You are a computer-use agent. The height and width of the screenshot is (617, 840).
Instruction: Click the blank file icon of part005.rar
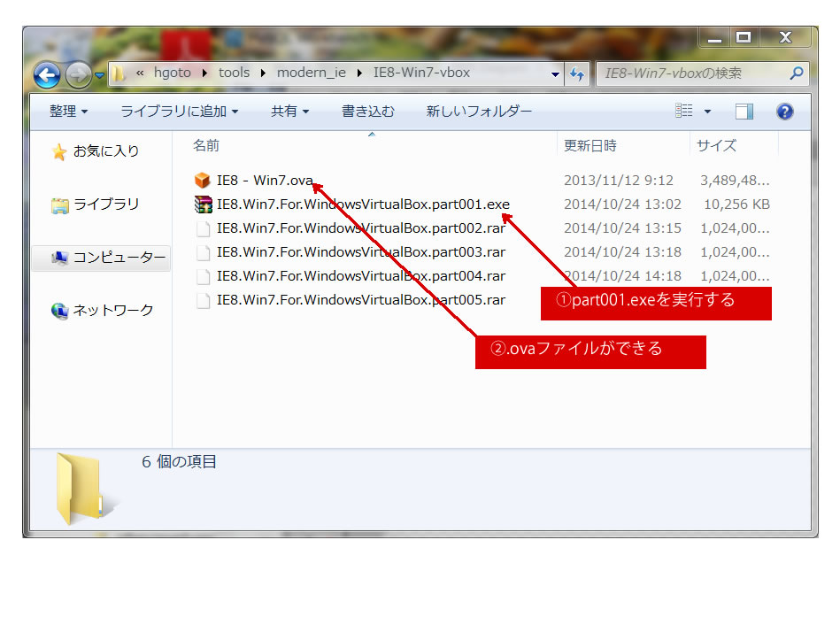tap(203, 301)
